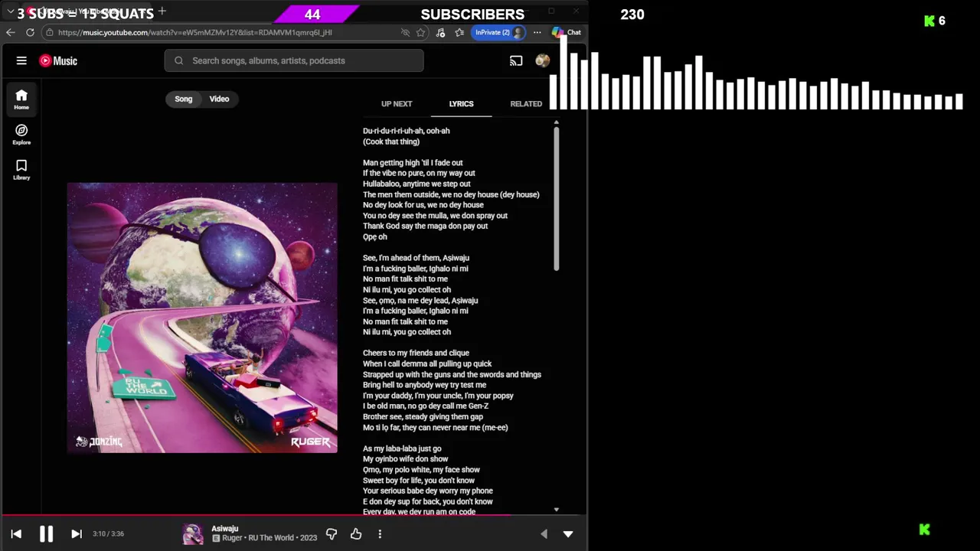Expand the player controls left arrow
980x551 pixels.
(x=544, y=534)
